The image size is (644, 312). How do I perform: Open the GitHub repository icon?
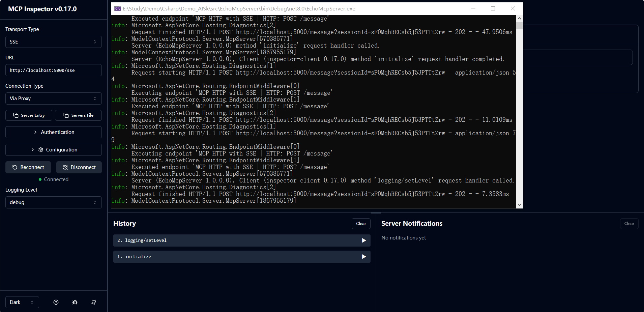tap(94, 302)
